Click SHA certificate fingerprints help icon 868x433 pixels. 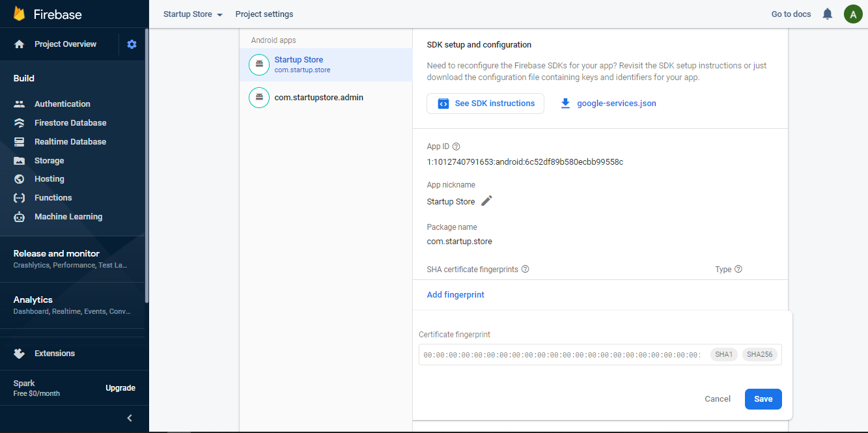tap(525, 269)
